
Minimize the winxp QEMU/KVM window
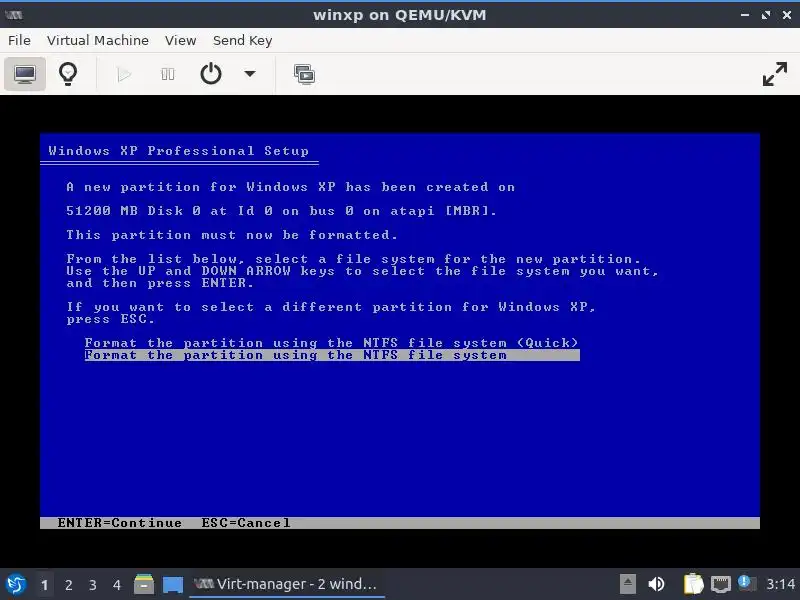[744, 15]
